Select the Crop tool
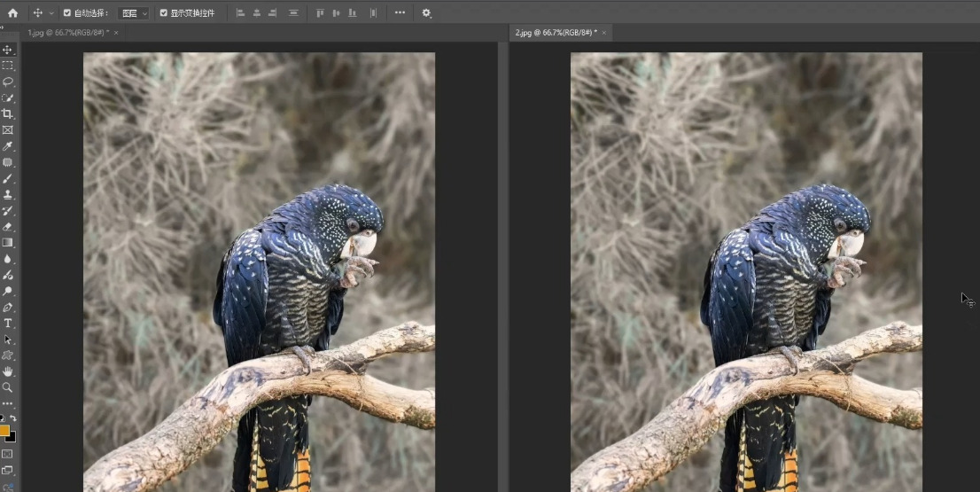980x492 pixels. coord(7,113)
